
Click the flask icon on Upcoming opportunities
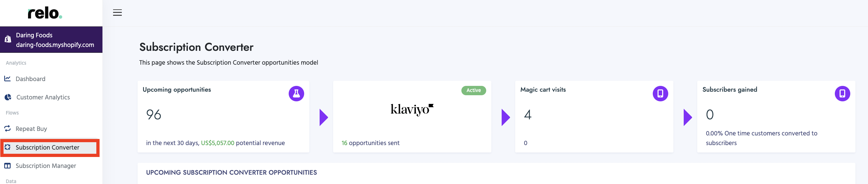pyautogui.click(x=296, y=94)
